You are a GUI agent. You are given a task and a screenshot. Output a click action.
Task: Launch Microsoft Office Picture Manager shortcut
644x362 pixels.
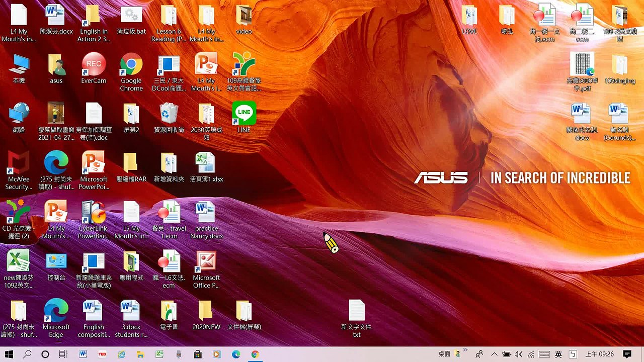(206, 270)
